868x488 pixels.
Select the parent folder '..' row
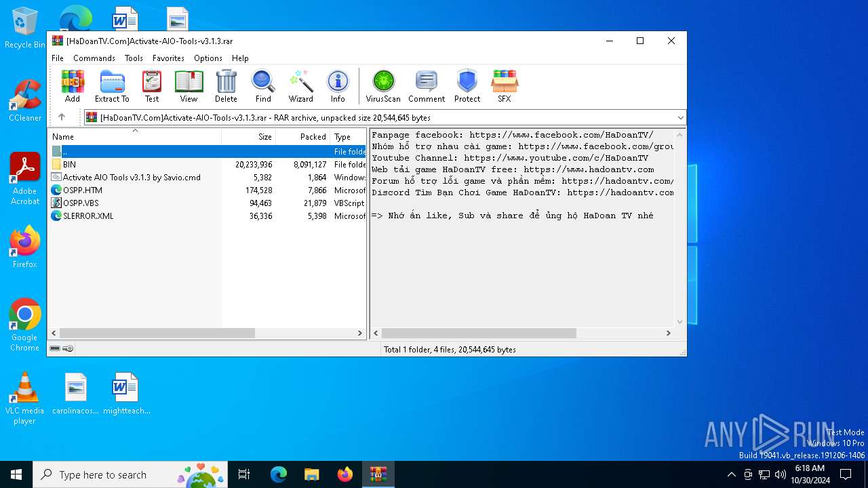click(208, 152)
